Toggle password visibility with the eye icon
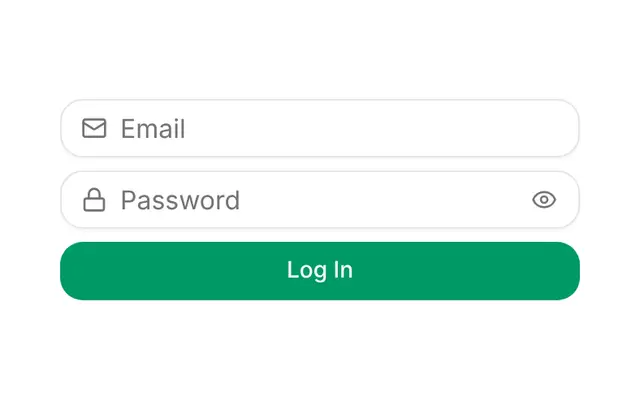Viewport: 640px width, 400px height. click(x=544, y=200)
